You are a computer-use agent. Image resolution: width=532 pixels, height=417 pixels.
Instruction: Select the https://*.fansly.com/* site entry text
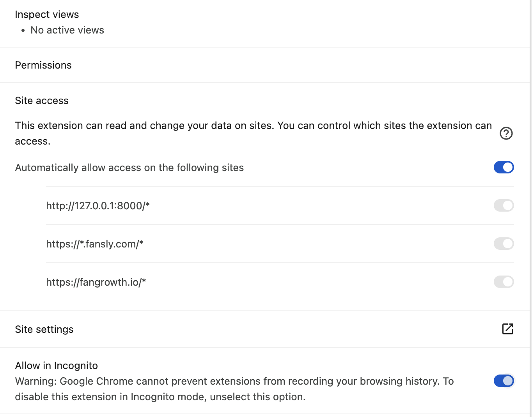tap(95, 244)
